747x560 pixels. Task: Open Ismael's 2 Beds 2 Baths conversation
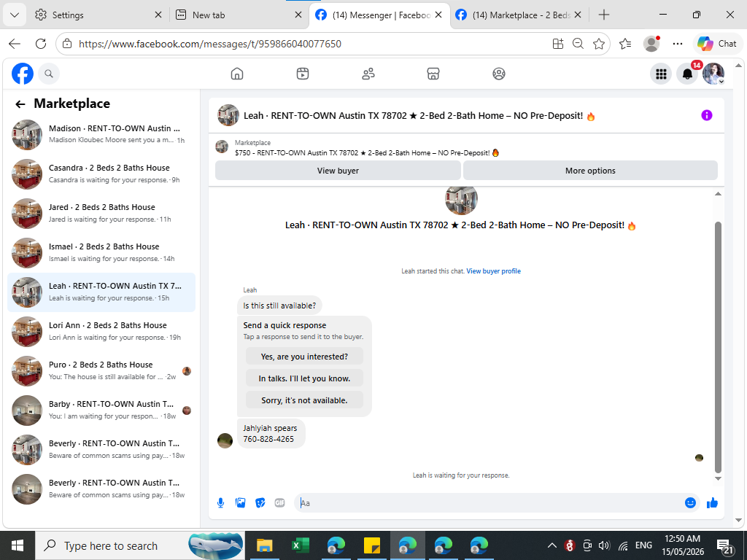pos(101,253)
